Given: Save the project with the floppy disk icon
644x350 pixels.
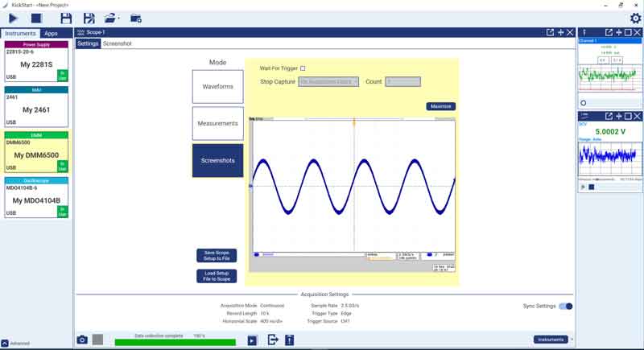Looking at the screenshot, I should point(66,18).
